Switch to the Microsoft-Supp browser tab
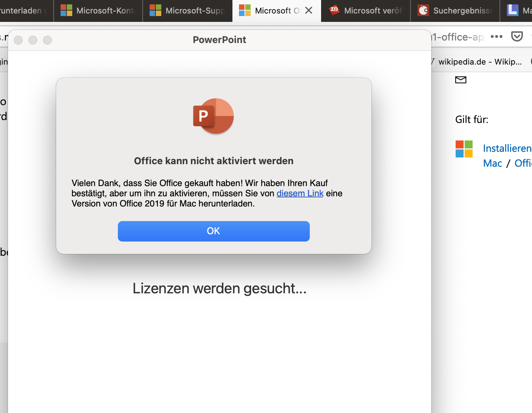The image size is (532, 413). tap(188, 11)
